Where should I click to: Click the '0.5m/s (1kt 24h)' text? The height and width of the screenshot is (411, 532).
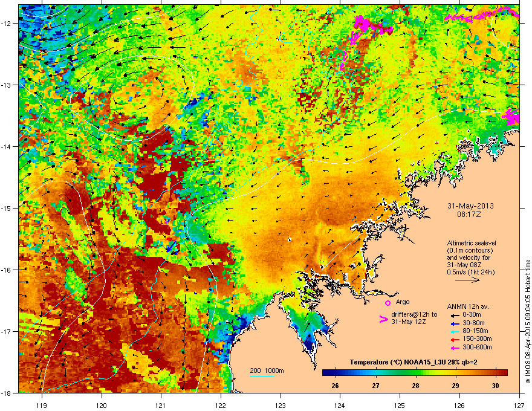[471, 272]
